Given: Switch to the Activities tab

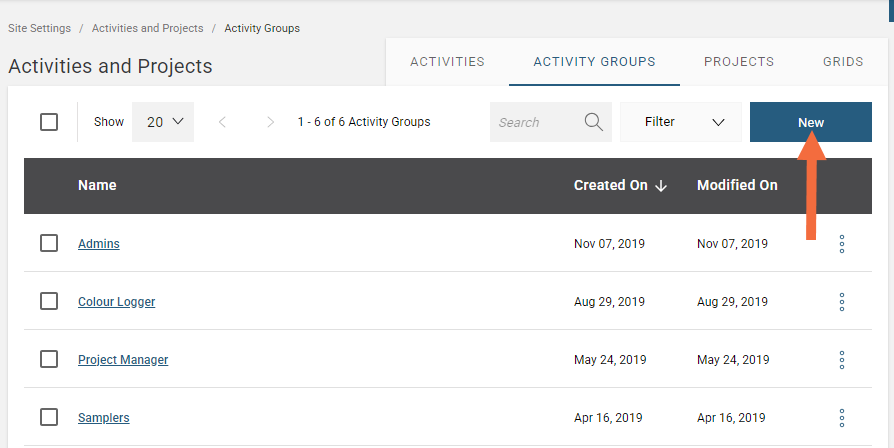Looking at the screenshot, I should click(447, 62).
